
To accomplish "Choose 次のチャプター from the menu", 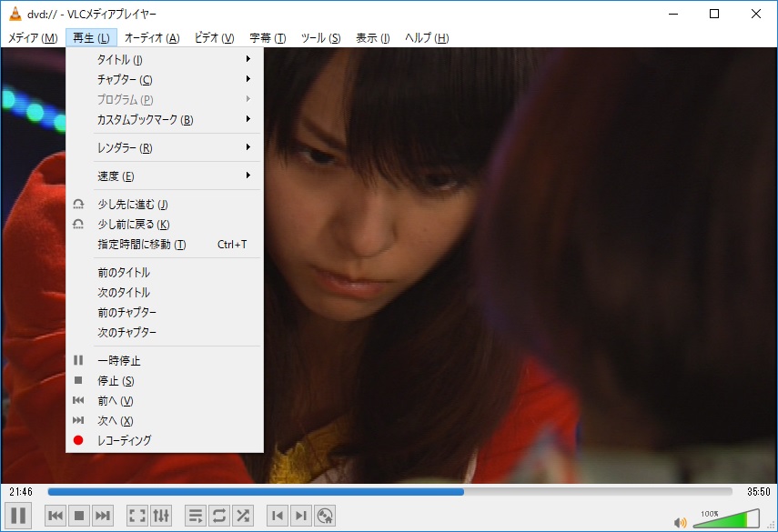I will pyautogui.click(x=127, y=332).
